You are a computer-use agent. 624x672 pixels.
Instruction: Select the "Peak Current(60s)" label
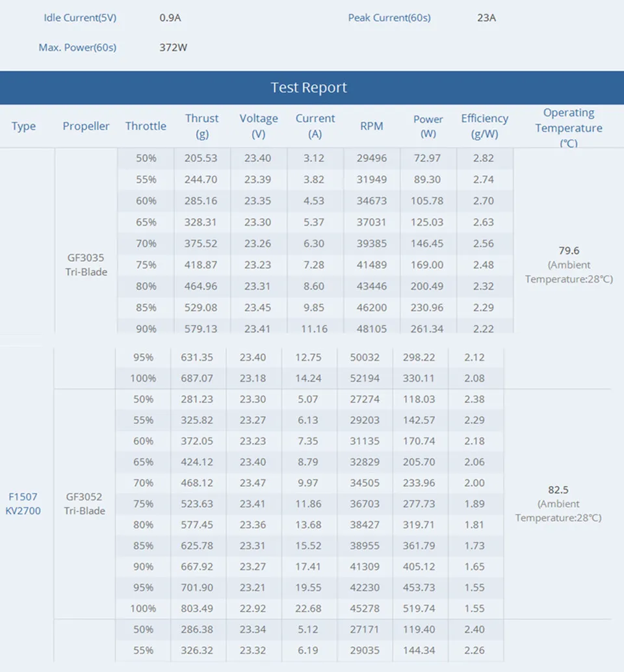[389, 18]
